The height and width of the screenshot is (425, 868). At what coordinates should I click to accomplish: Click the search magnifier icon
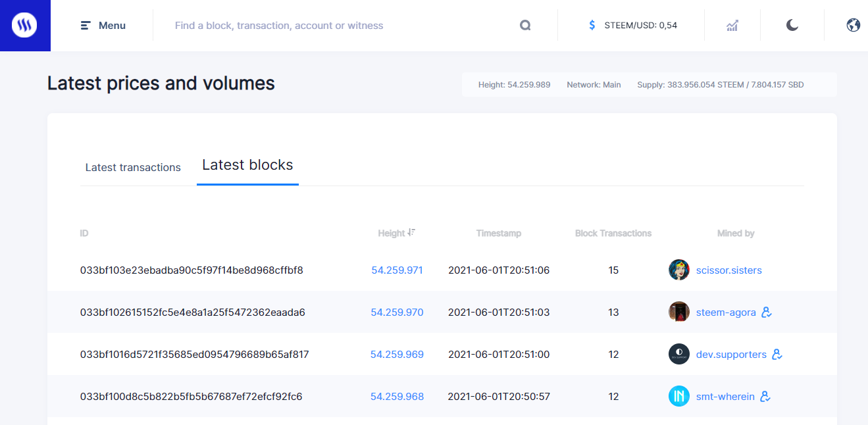pyautogui.click(x=525, y=26)
